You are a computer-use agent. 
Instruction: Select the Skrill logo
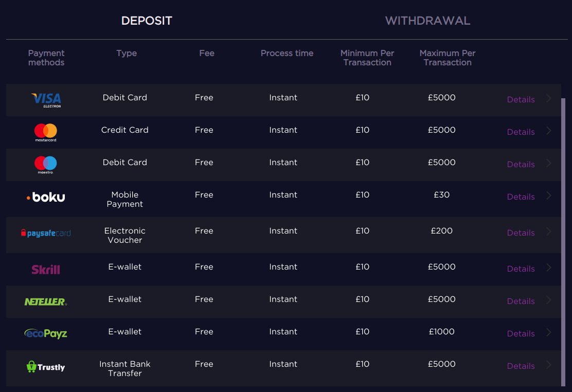click(x=46, y=270)
